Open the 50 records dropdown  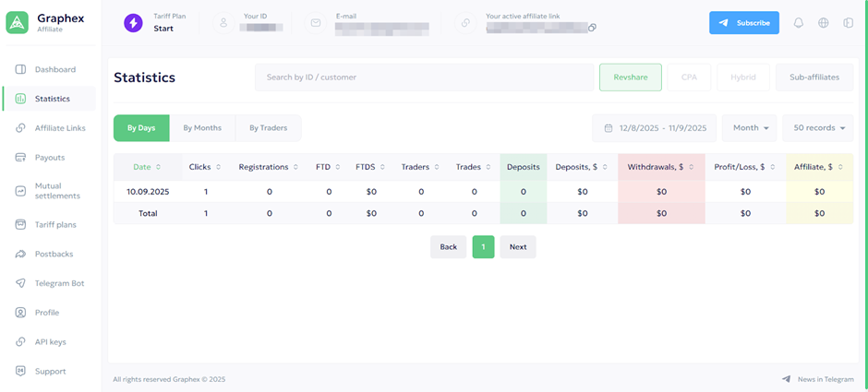[x=817, y=128]
